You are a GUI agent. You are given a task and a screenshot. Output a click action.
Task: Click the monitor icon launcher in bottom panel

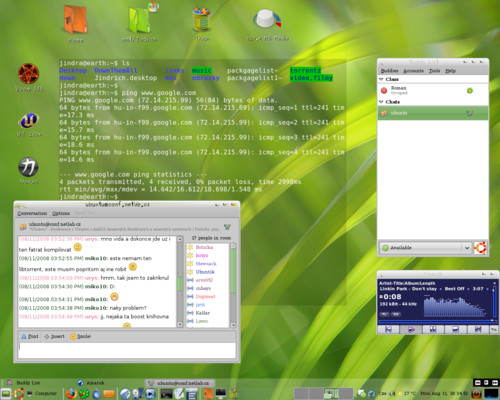(x=221, y=394)
